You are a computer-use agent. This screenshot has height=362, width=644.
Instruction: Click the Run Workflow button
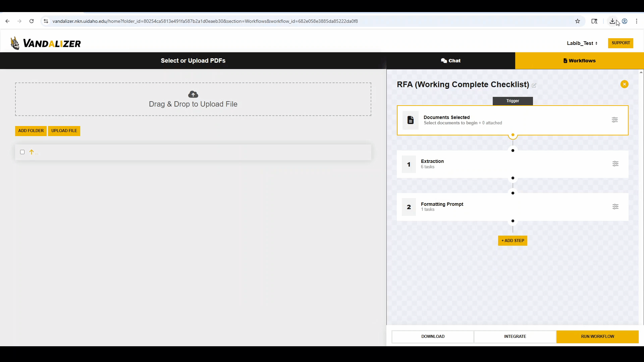[x=597, y=337]
